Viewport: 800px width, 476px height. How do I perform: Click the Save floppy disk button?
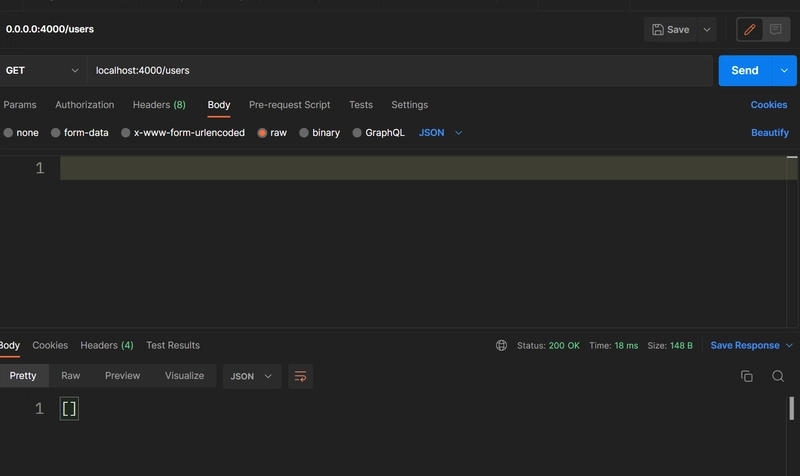point(670,30)
